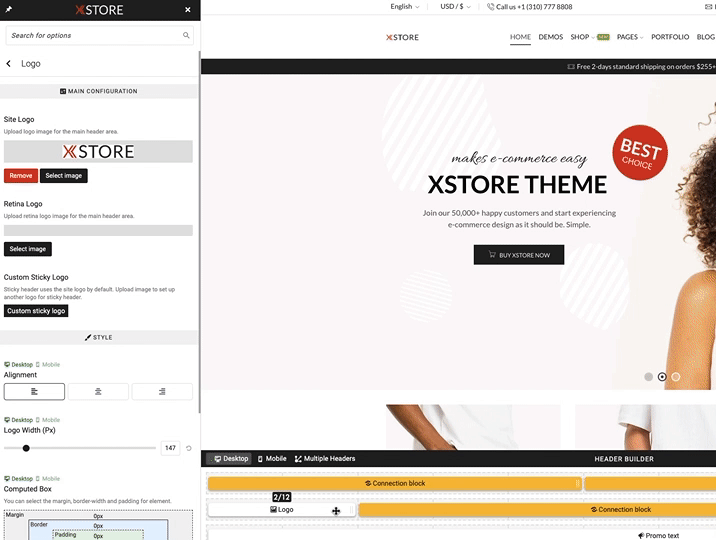Open the PORTFOLIO menu item
Screen dimensions: 716x540
tap(670, 37)
